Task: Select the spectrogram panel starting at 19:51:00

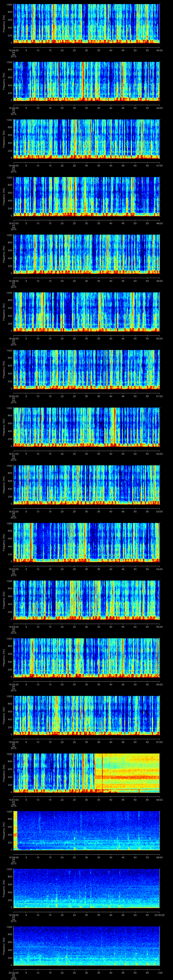Action: point(87,427)
